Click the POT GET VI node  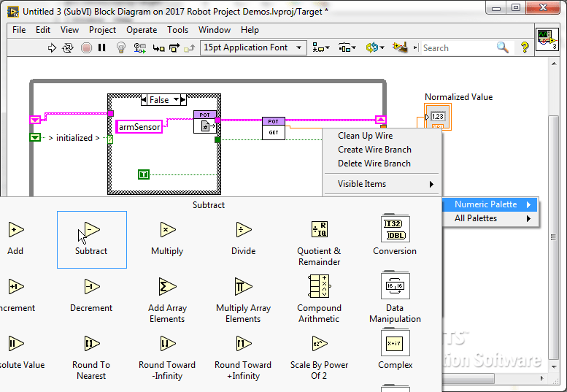(274, 128)
